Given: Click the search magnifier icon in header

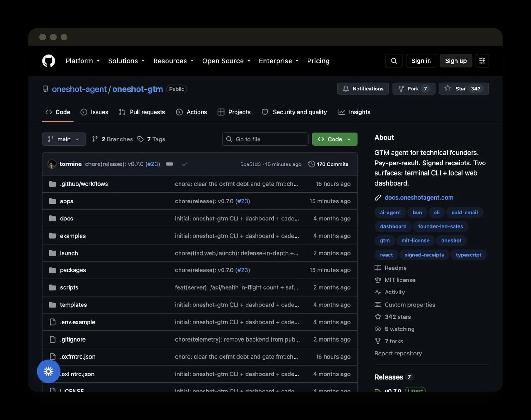Looking at the screenshot, I should pyautogui.click(x=394, y=61).
